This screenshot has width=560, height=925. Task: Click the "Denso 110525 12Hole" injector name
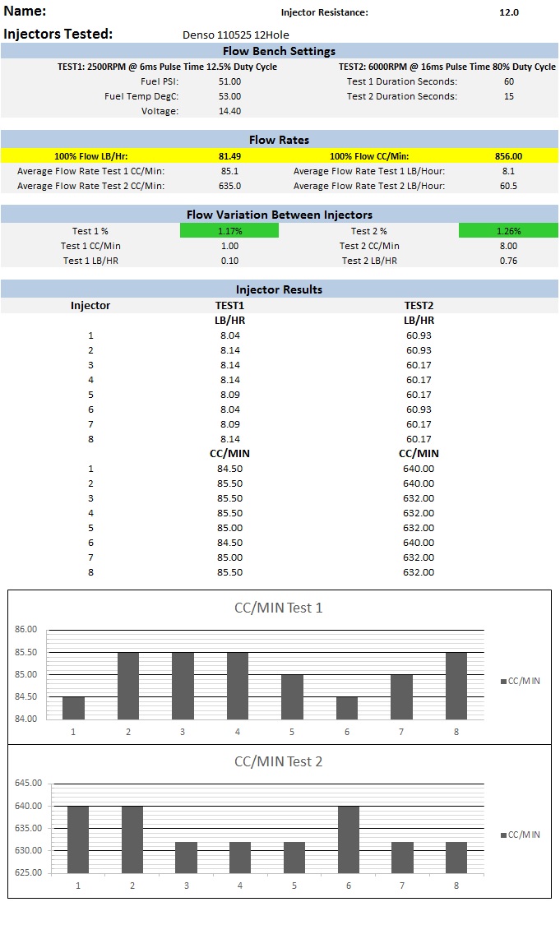(235, 35)
